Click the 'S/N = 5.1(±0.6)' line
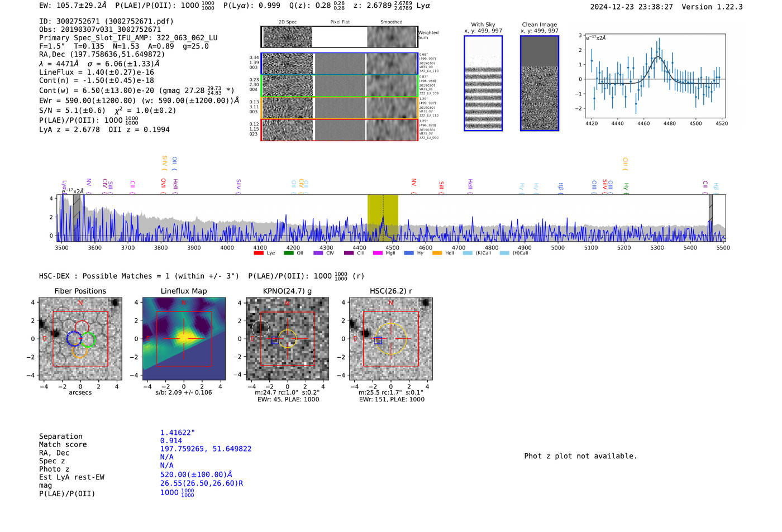 click(72, 110)
